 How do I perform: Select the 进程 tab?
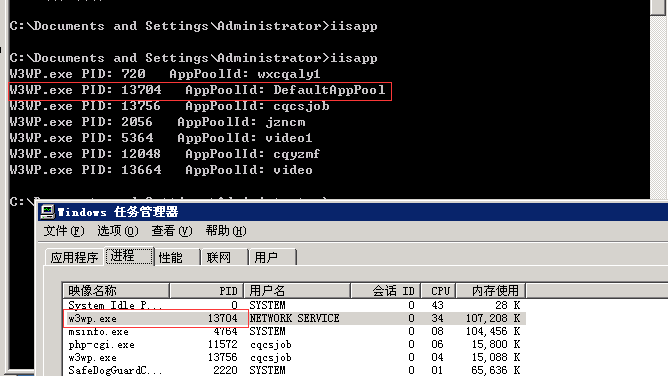coord(129,256)
